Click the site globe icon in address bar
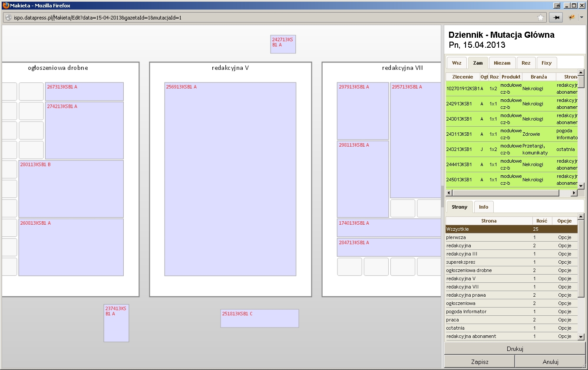Image resolution: width=588 pixels, height=370 pixels. (x=8, y=18)
